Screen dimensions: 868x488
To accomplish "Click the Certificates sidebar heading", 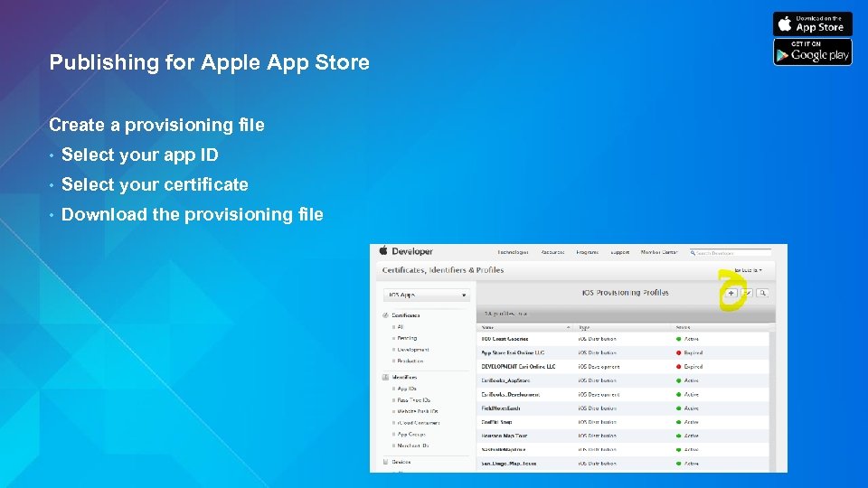I will (406, 315).
